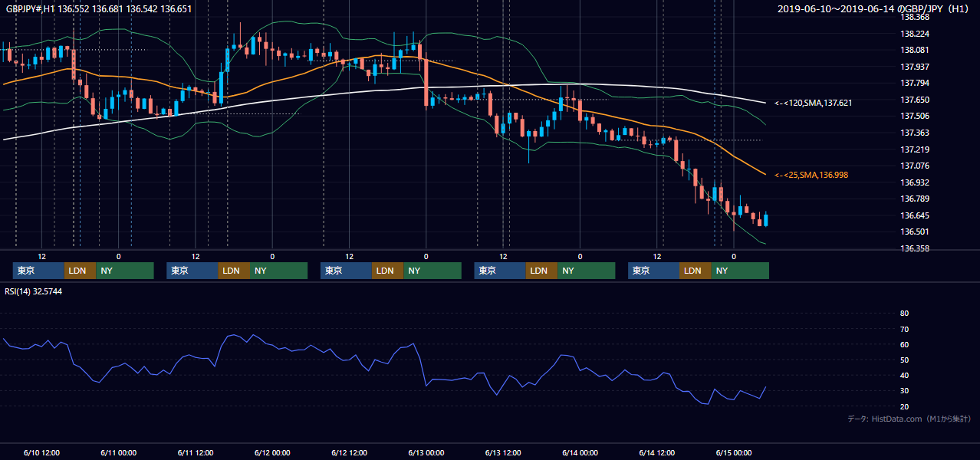The width and height of the screenshot is (980, 460).
Task: Select the 6/15 00:00 date label
Action: (x=734, y=453)
